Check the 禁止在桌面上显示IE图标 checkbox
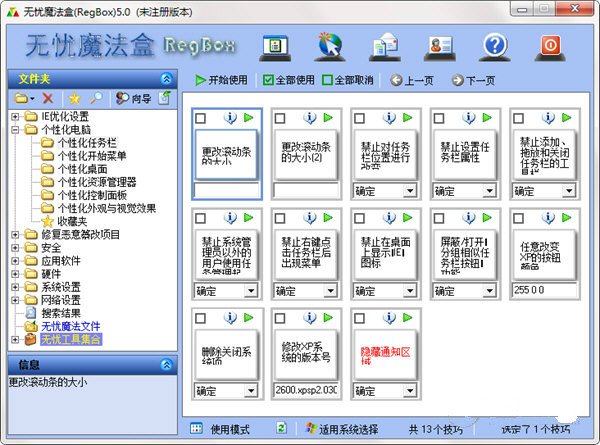The width and height of the screenshot is (600, 445). pyautogui.click(x=359, y=218)
